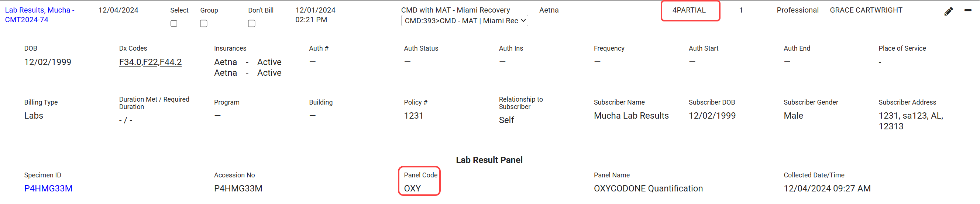Viewport: 980px width, 204px height.
Task: Collapse the row with the minus icon
Action: pyautogui.click(x=968, y=10)
